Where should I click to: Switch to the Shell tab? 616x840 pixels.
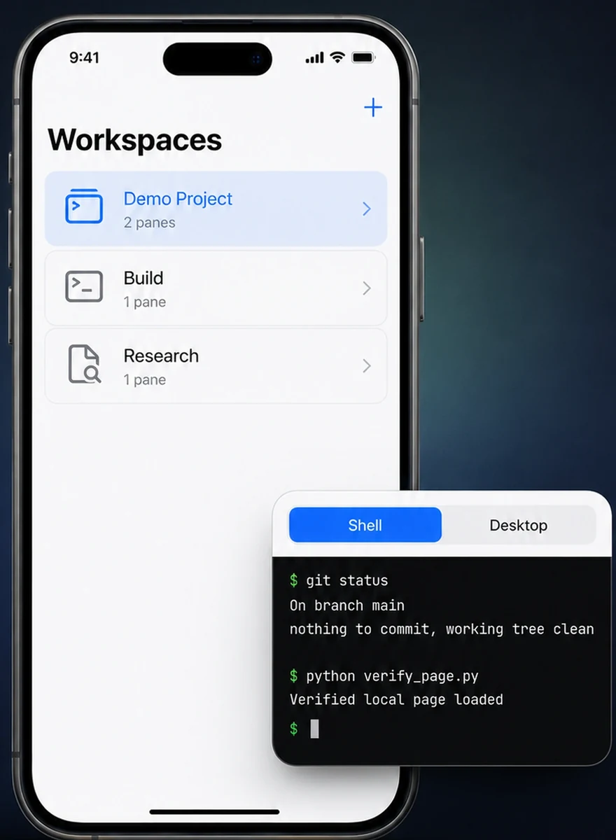[x=365, y=525]
